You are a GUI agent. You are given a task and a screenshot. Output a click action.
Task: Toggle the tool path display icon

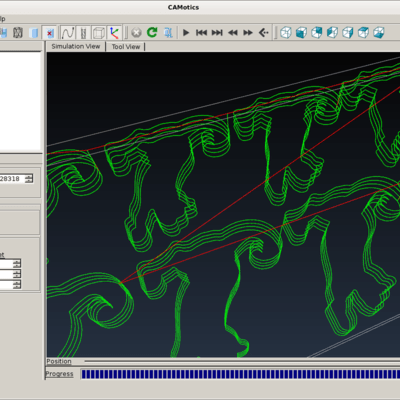coord(68,33)
